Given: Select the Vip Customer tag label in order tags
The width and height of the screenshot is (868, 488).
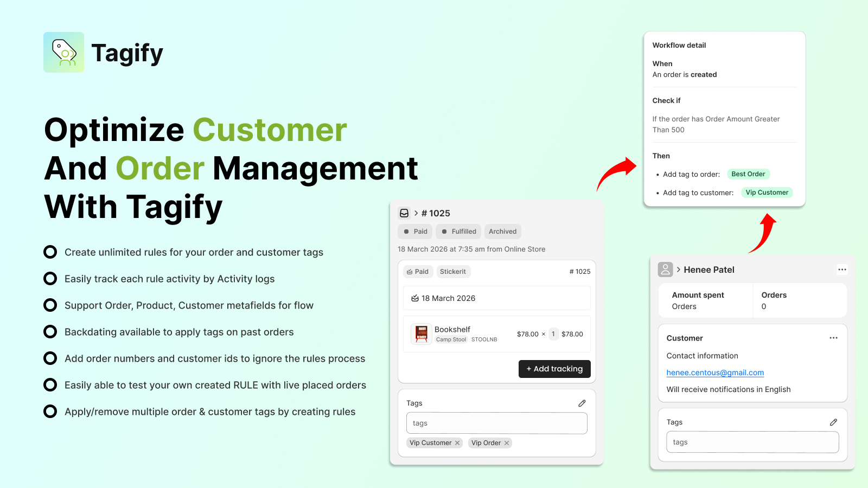Looking at the screenshot, I should point(431,443).
